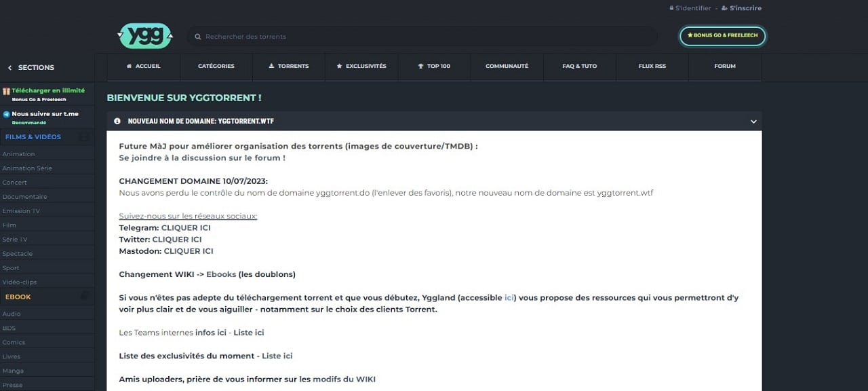Click the S'inscrire link
Image resolution: width=868 pixels, height=391 pixels.
click(745, 8)
